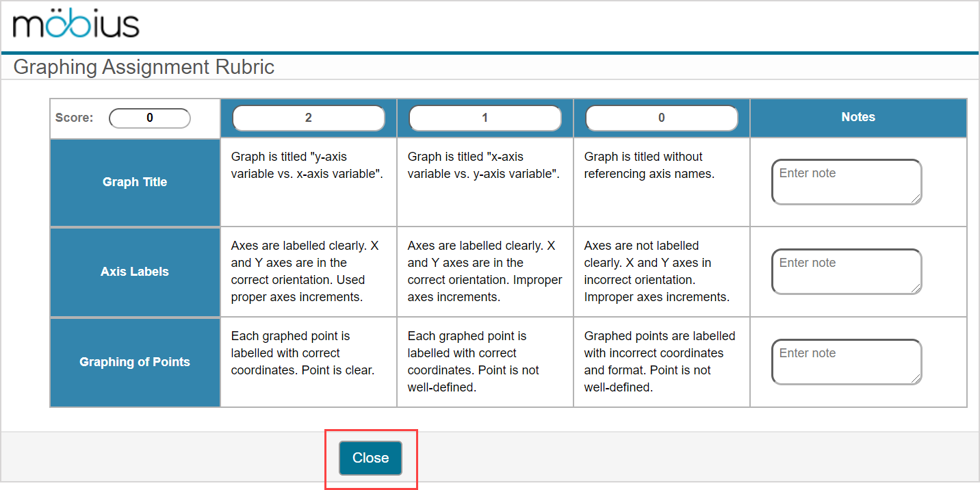
Task: Award 1 point for Axis Labels criterion
Action: pyautogui.click(x=485, y=272)
